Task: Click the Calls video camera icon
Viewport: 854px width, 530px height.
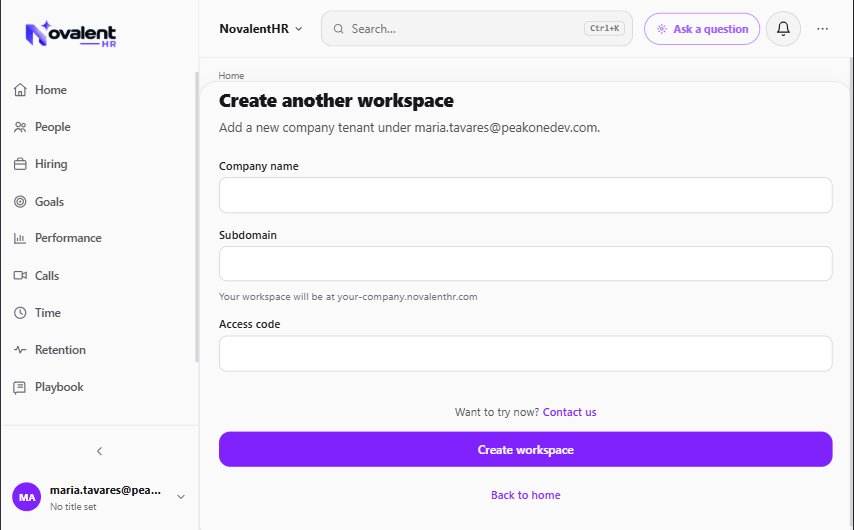Action: tap(20, 276)
